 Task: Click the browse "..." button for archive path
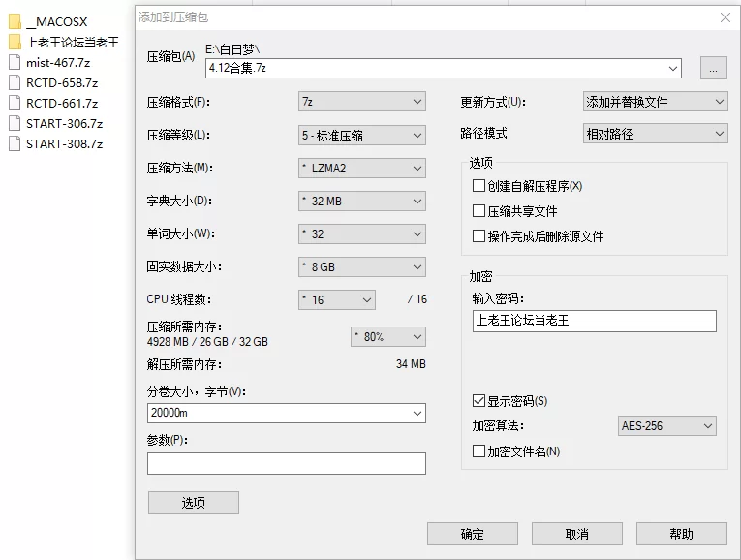pyautogui.click(x=713, y=68)
